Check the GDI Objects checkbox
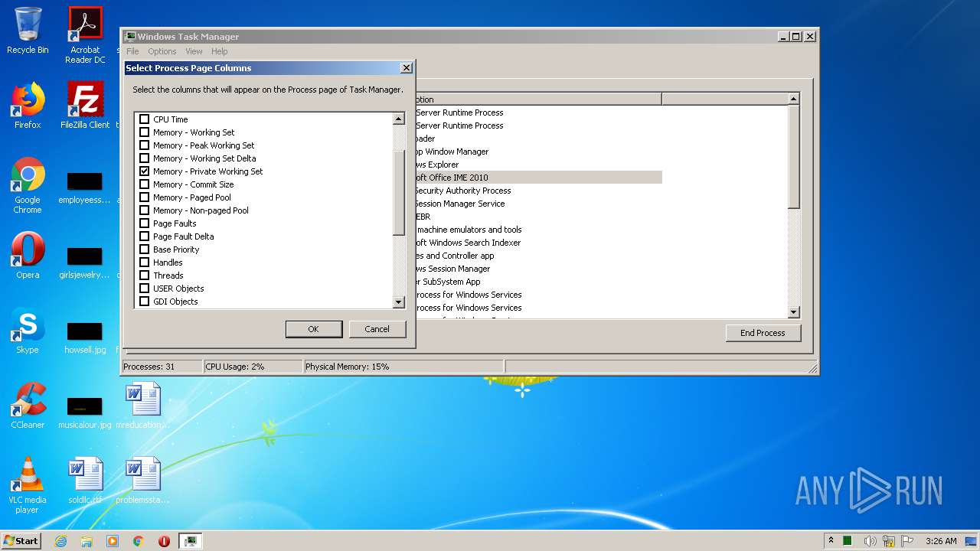 click(144, 302)
